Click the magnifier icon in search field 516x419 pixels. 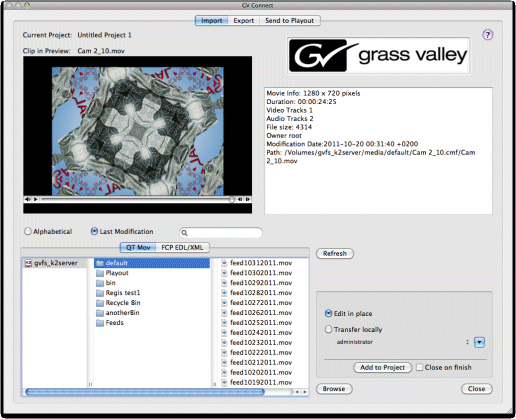185,233
